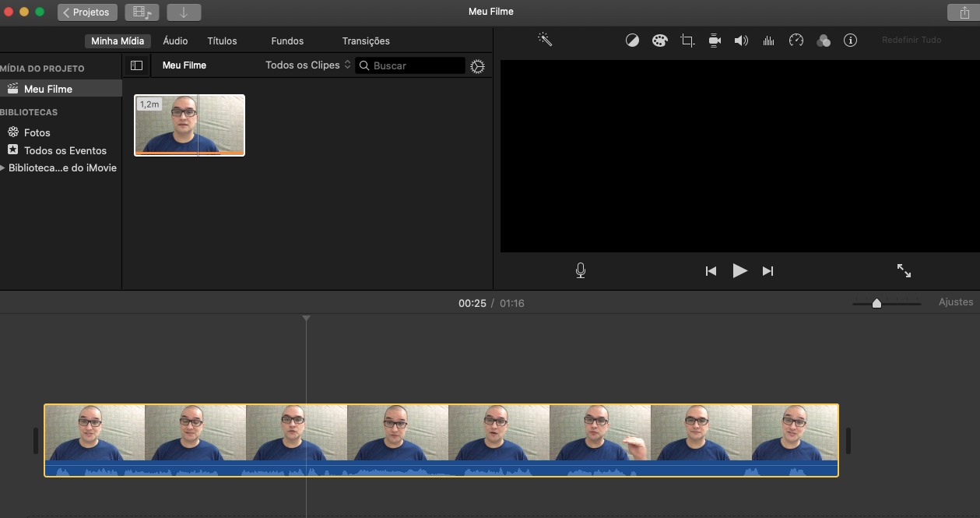Show the clip information panel
The image size is (980, 518).
(x=850, y=41)
